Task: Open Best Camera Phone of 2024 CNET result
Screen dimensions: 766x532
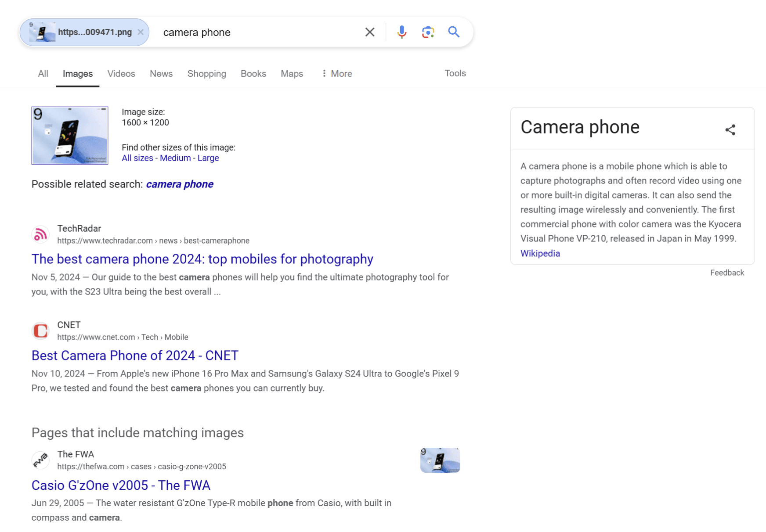Action: pyautogui.click(x=135, y=356)
